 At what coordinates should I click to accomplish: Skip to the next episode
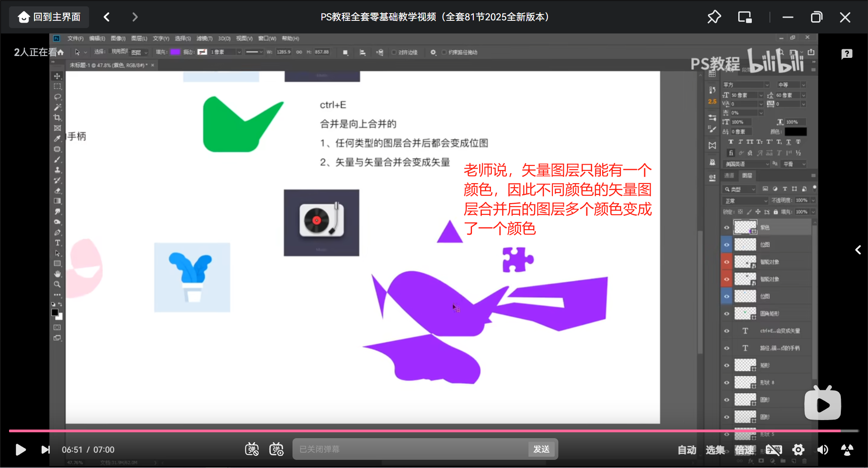(45, 449)
